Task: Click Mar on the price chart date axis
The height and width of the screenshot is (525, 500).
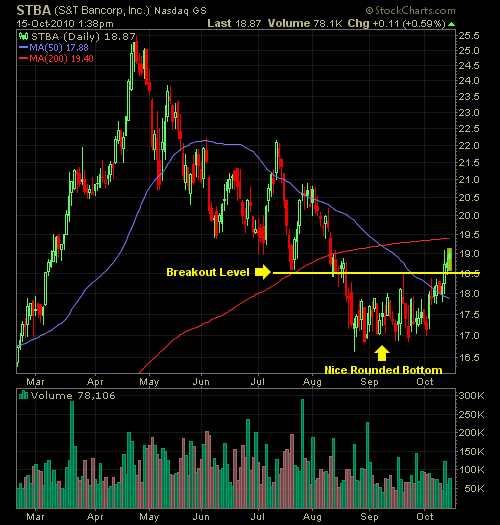Action: [x=35, y=382]
